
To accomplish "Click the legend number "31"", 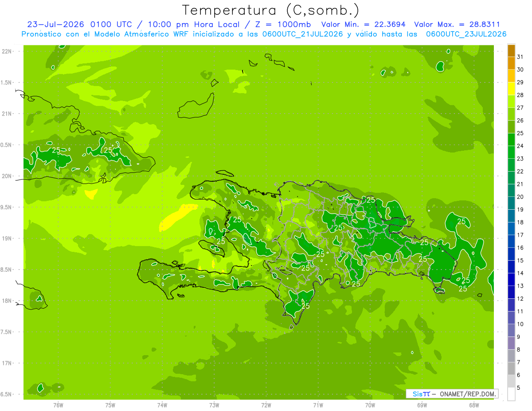I will [x=520, y=57].
